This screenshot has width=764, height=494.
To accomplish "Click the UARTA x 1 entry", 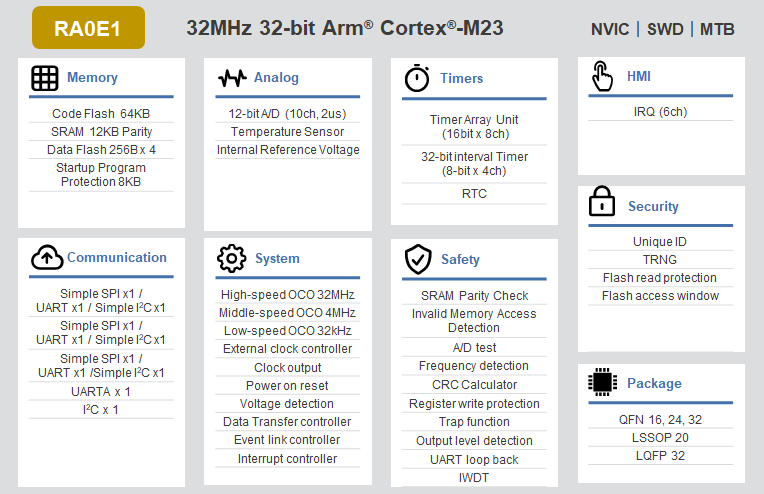I will [100, 392].
